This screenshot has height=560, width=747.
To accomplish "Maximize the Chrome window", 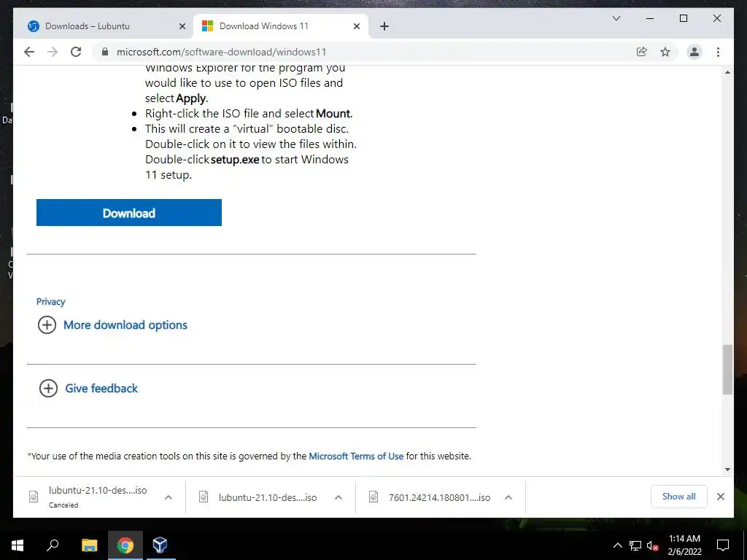I will (x=683, y=18).
